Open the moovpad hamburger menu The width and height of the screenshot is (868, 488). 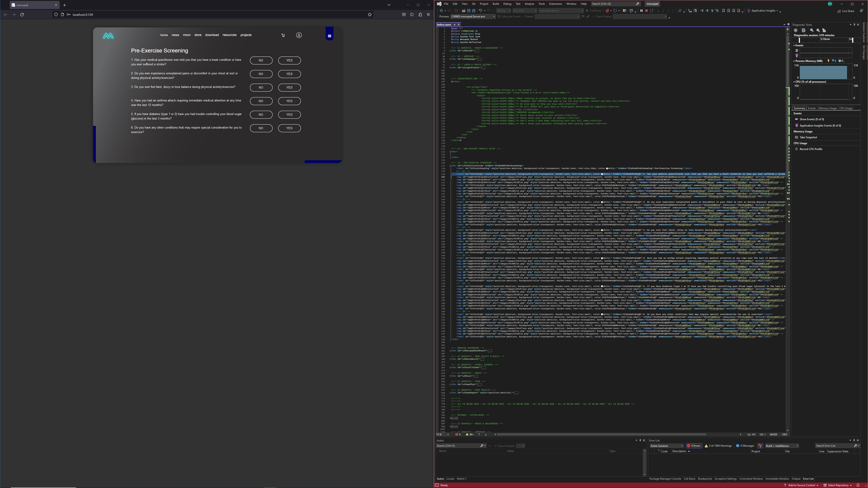coord(330,36)
